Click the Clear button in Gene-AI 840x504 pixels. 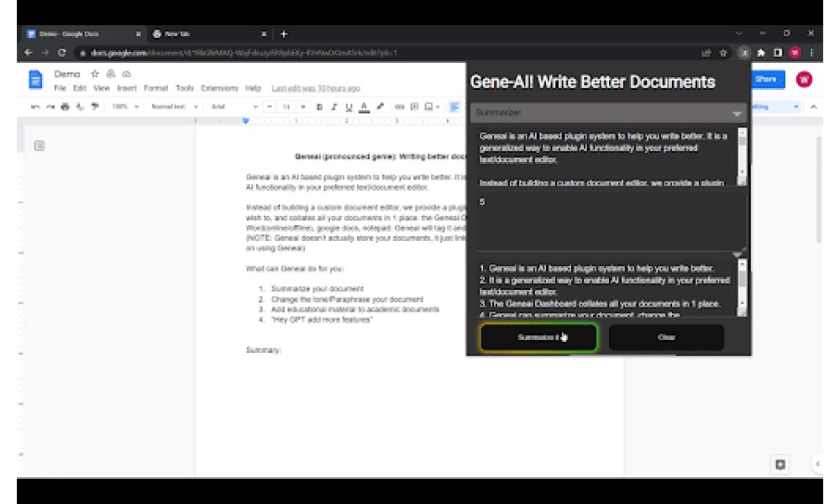tap(666, 338)
